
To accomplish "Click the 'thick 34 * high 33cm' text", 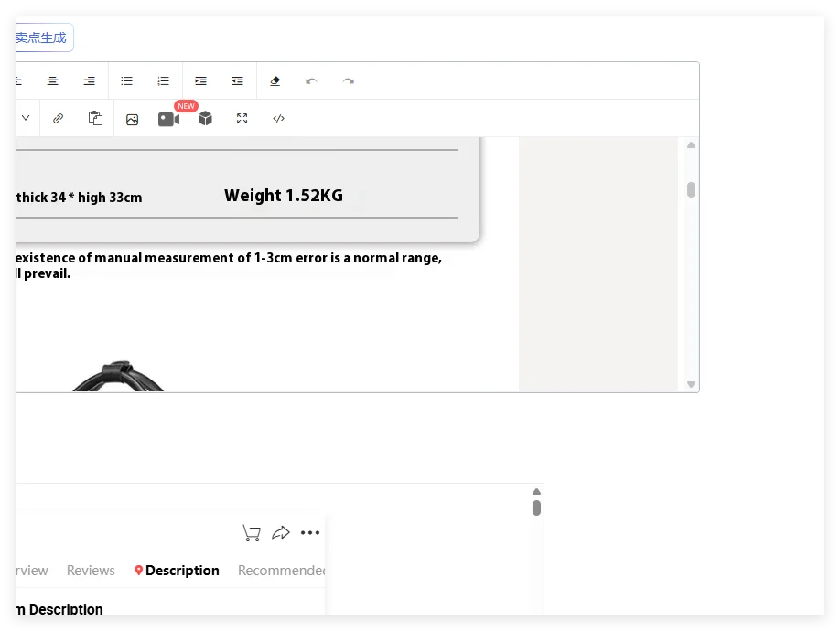I will (x=79, y=198).
